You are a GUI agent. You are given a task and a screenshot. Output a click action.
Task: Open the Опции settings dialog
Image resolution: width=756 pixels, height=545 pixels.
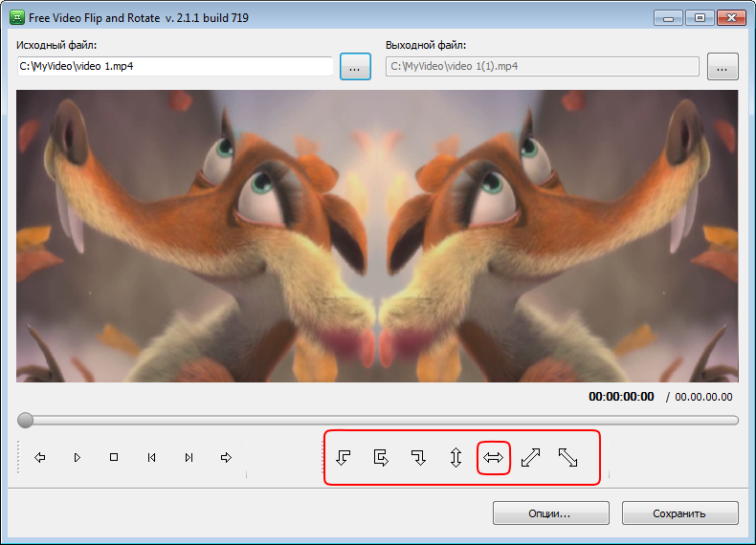click(x=551, y=513)
